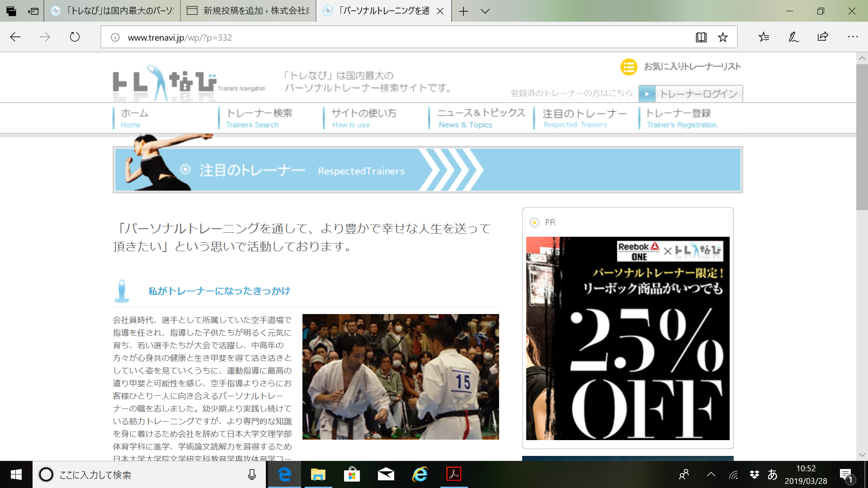This screenshot has height=488, width=868.
Task: Open トレーナー検索 Trainers Search menu
Action: [x=259, y=118]
